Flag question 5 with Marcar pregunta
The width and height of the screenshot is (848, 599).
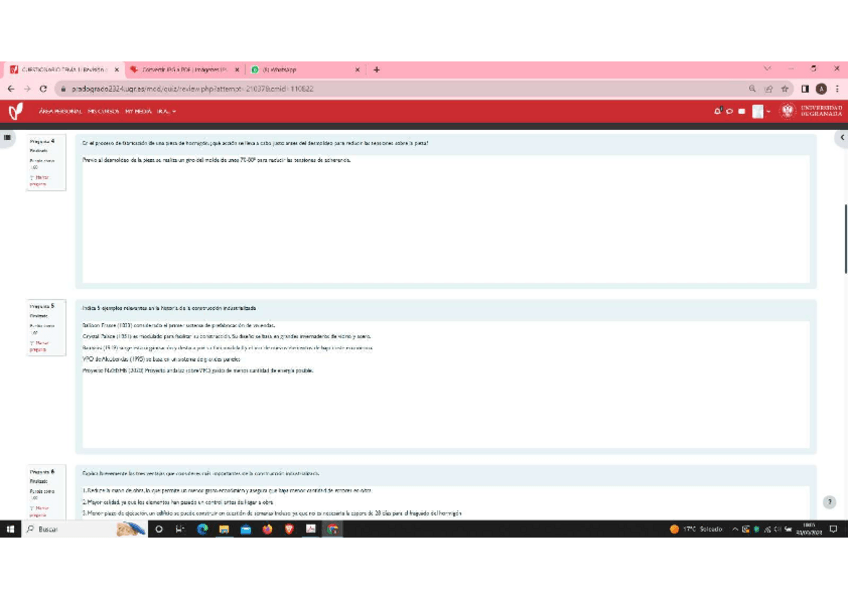tap(39, 346)
